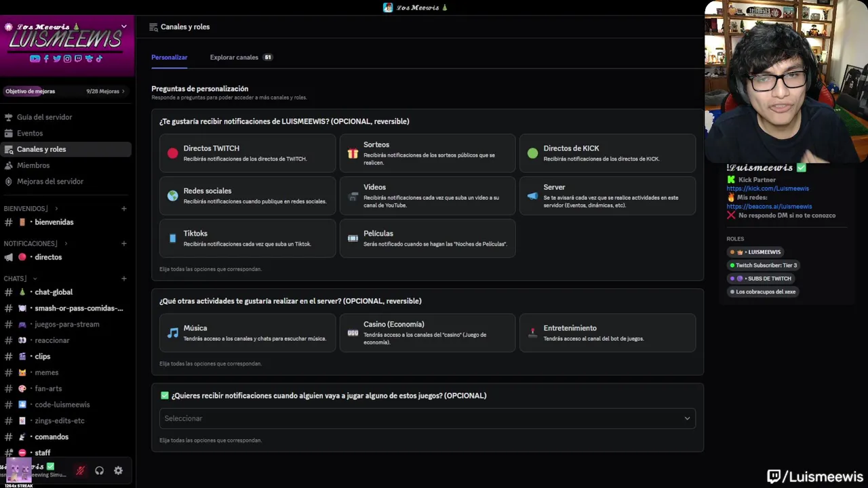868x488 pixels.
Task: Add channel to CHATS category plus icon
Action: [124, 279]
